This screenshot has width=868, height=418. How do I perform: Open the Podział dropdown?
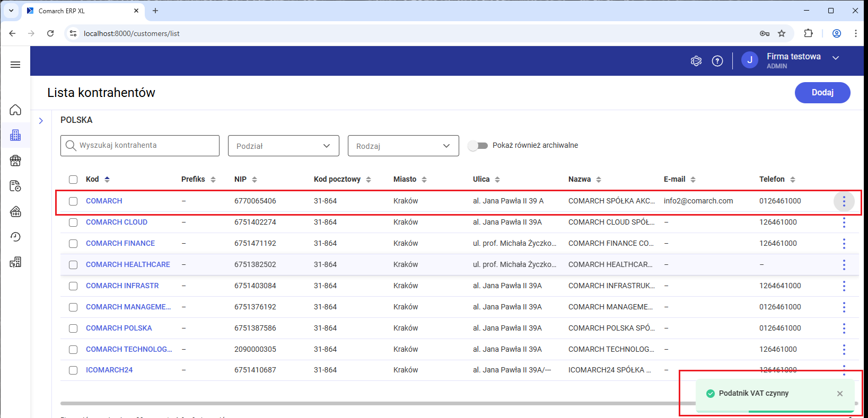283,146
